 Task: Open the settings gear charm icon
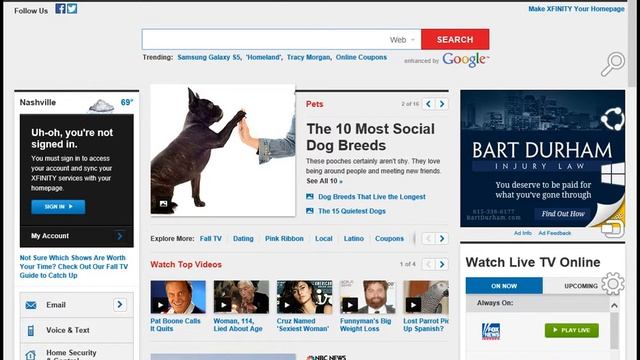613,283
